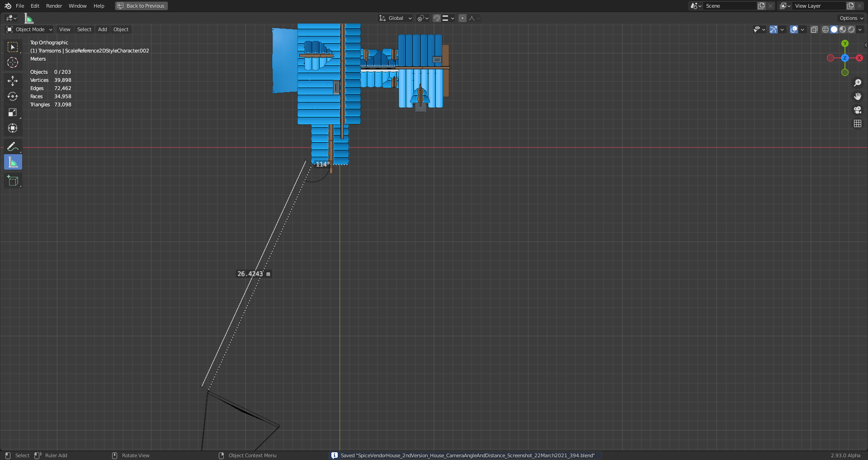Click the Scene name field
Image resolution: width=868 pixels, height=460 pixels.
coord(730,6)
